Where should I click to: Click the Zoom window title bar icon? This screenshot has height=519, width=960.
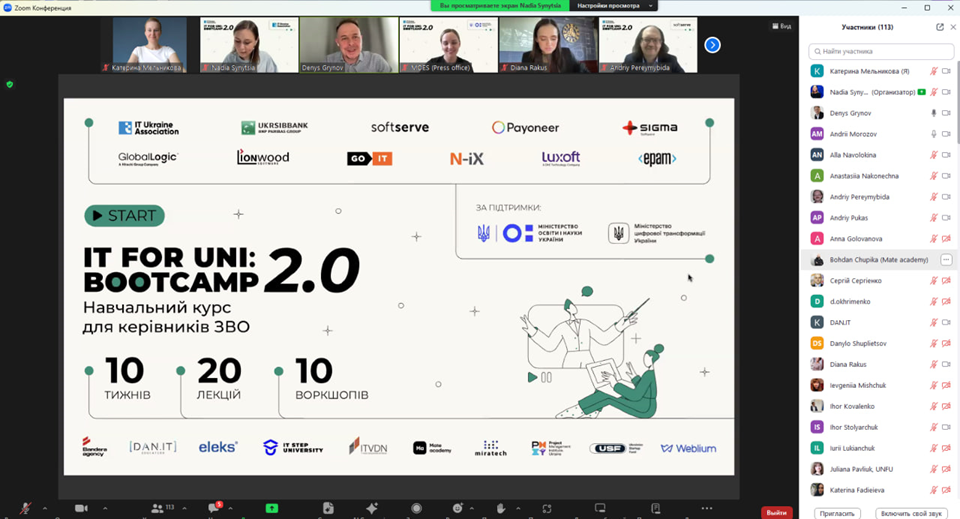point(7,8)
